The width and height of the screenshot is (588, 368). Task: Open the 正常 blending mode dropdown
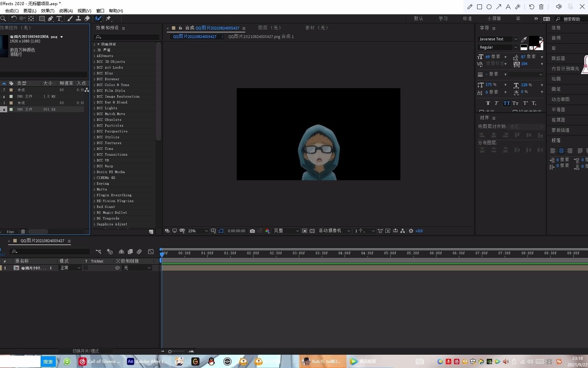click(70, 268)
